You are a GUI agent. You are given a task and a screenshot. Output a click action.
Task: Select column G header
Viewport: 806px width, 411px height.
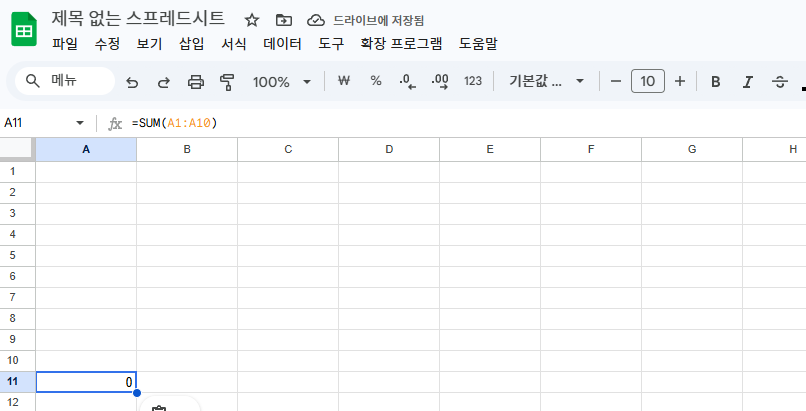692,150
